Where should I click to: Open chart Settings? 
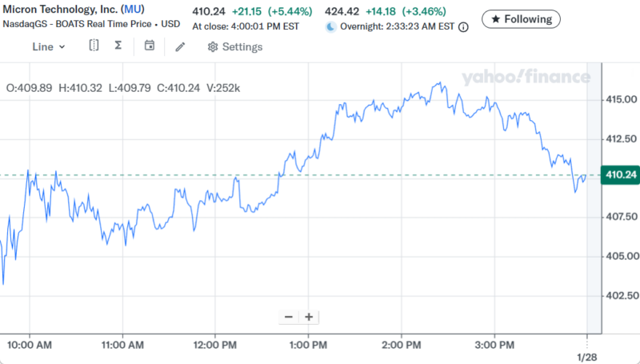click(234, 46)
